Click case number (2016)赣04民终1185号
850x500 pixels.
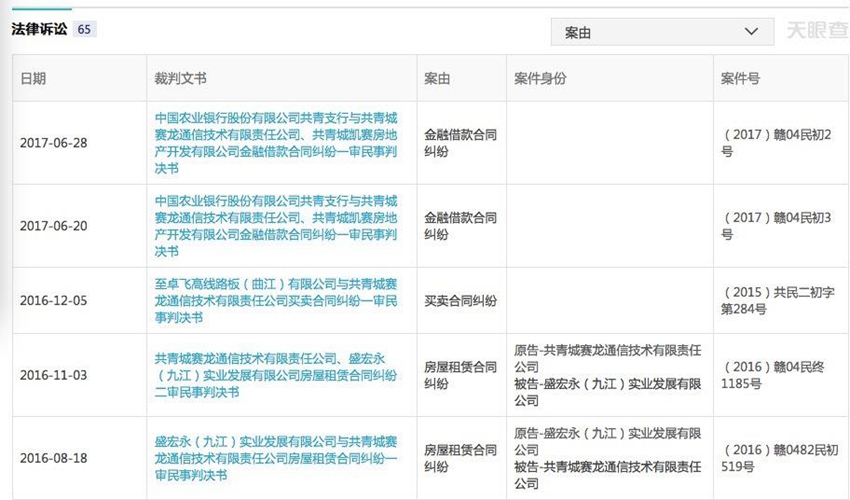click(x=773, y=375)
